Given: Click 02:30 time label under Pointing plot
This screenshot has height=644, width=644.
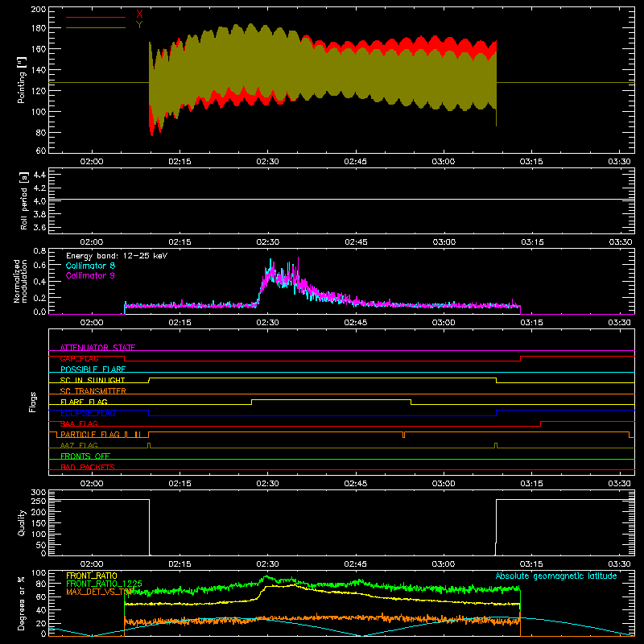Looking at the screenshot, I should 267,162.
